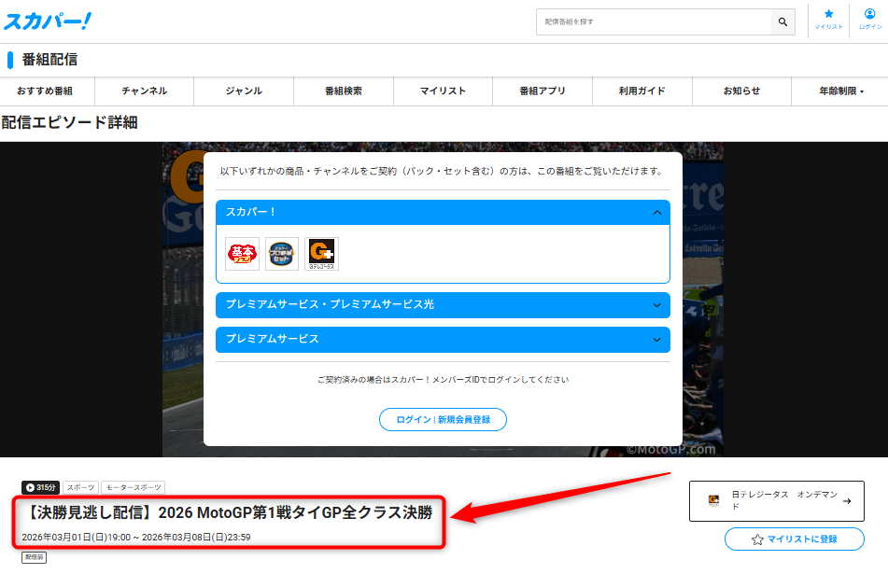The height and width of the screenshot is (588, 888).
Task: Select the 番組検索 navigation item
Action: click(x=343, y=91)
